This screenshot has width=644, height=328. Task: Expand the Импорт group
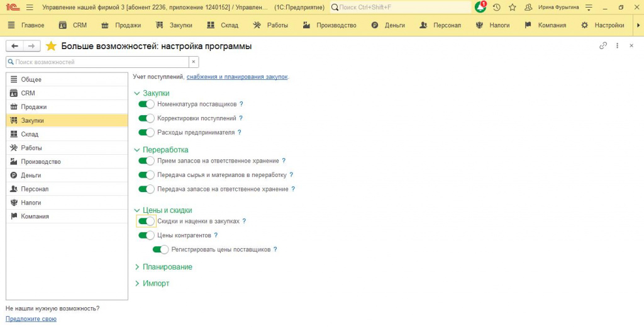(137, 283)
